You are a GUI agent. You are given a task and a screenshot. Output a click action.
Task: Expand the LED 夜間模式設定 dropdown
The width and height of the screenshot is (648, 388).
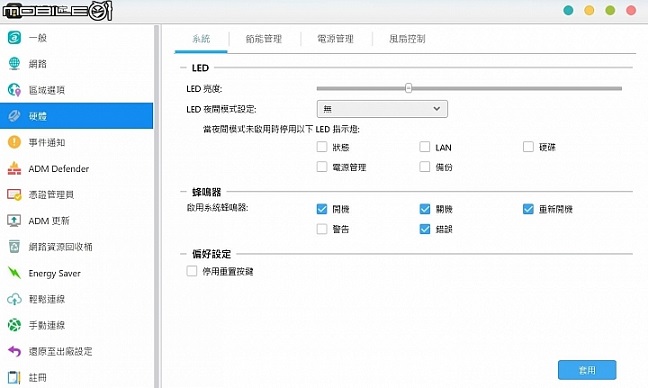tap(382, 109)
